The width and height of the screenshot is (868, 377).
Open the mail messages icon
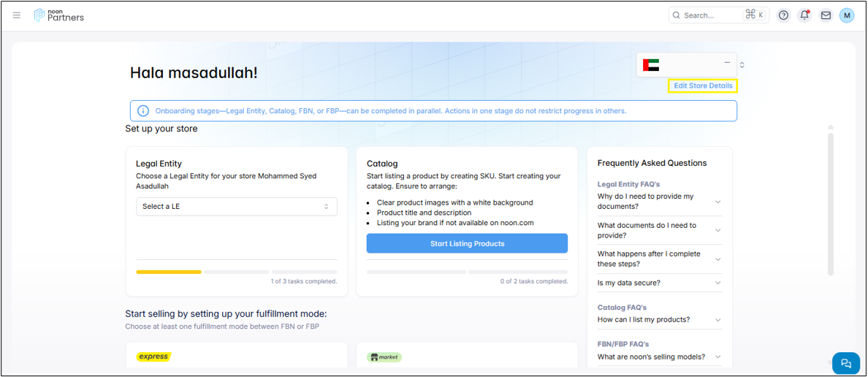tap(826, 15)
